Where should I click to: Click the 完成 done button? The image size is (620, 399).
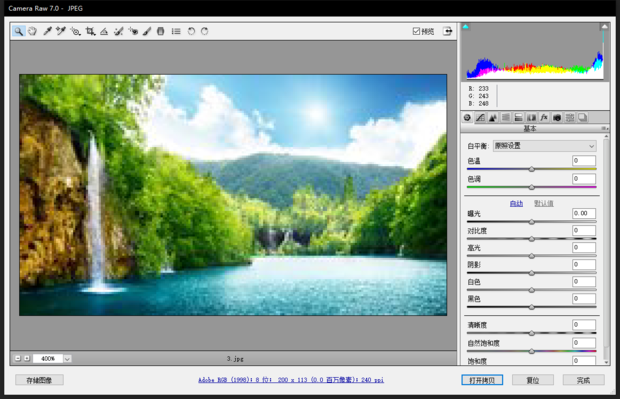(x=583, y=380)
